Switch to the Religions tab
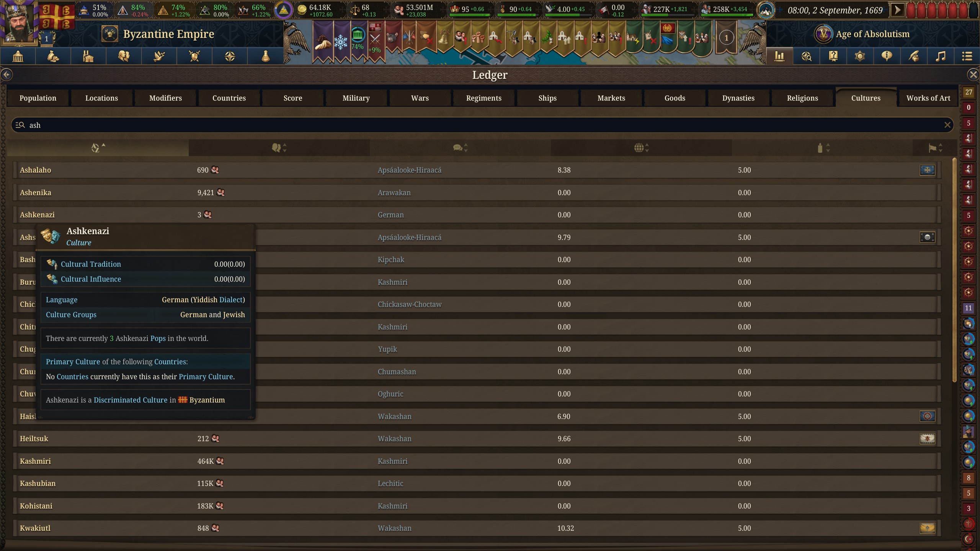 802,98
